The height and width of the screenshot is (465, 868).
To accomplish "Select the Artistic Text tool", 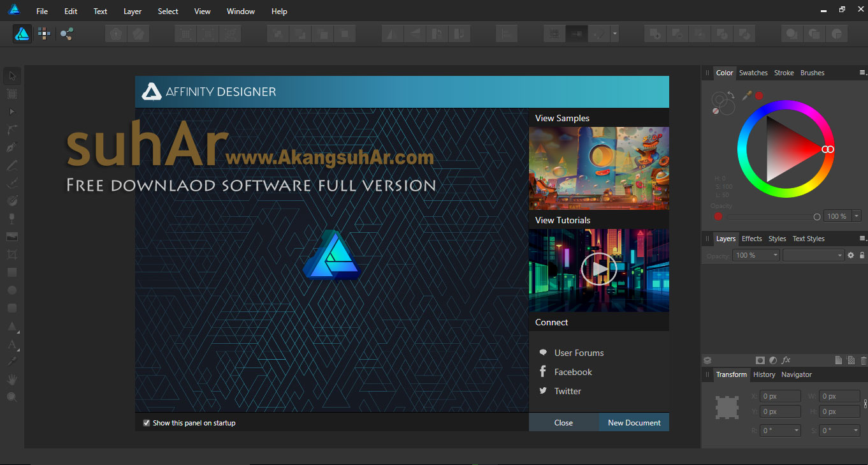I will coord(12,344).
